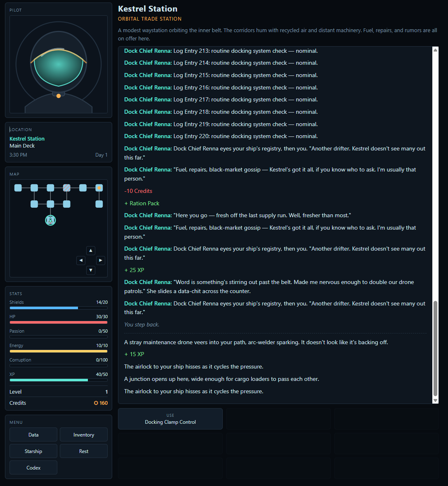Click the empty Corruption bar
The width and height of the screenshot is (448, 486).
59,366
